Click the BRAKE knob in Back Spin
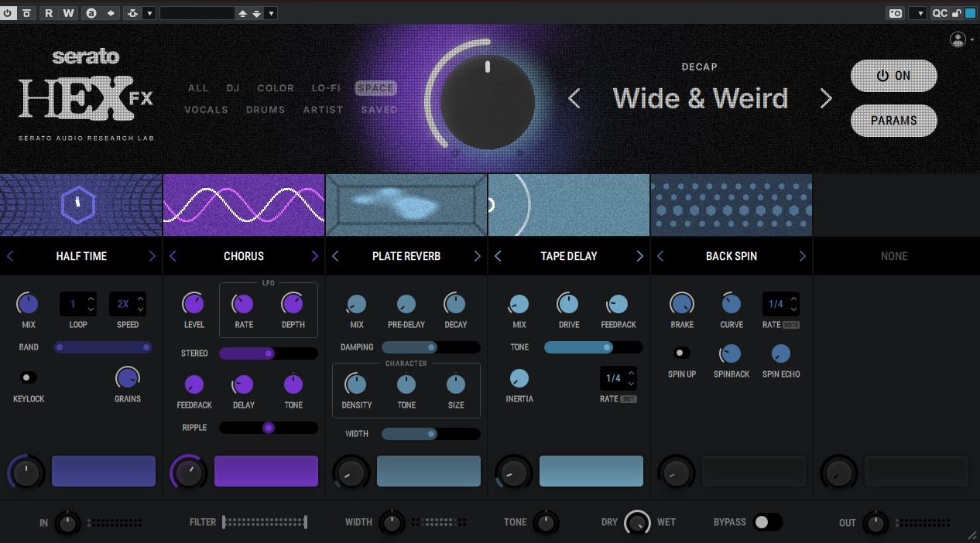The height and width of the screenshot is (543, 980). pyautogui.click(x=682, y=304)
